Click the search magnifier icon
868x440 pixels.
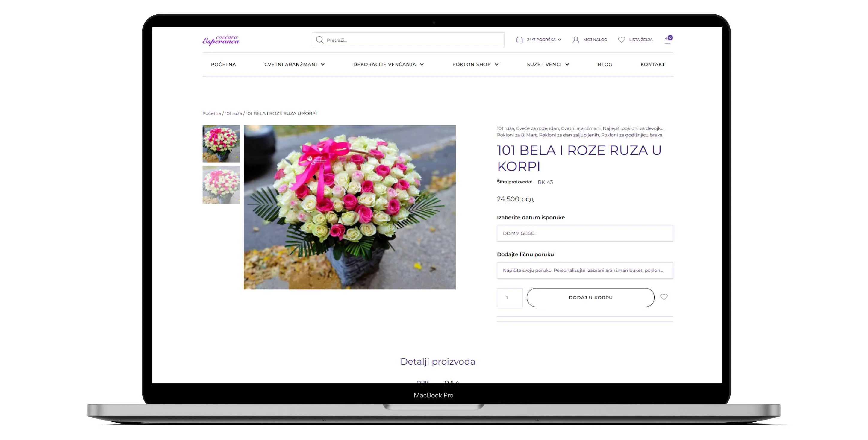click(x=319, y=40)
